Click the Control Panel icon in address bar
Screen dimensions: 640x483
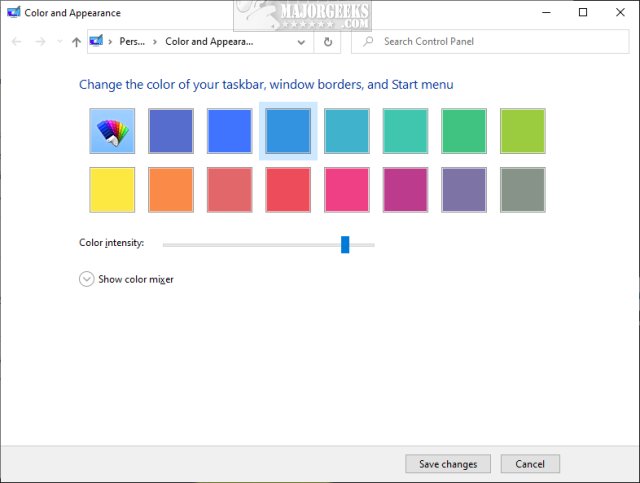click(96, 41)
